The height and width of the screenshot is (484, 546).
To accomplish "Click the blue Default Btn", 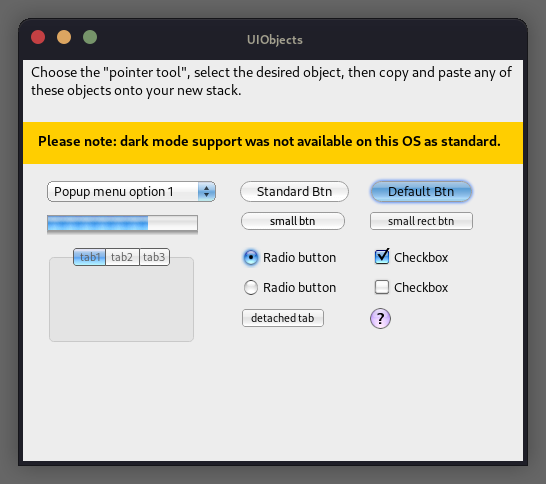I will pos(421,192).
